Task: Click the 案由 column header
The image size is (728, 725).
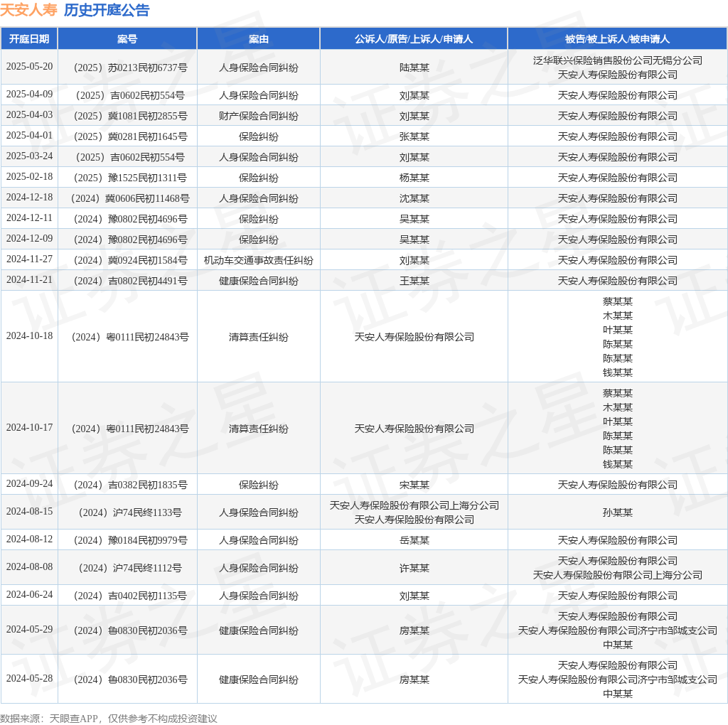Action: (259, 39)
